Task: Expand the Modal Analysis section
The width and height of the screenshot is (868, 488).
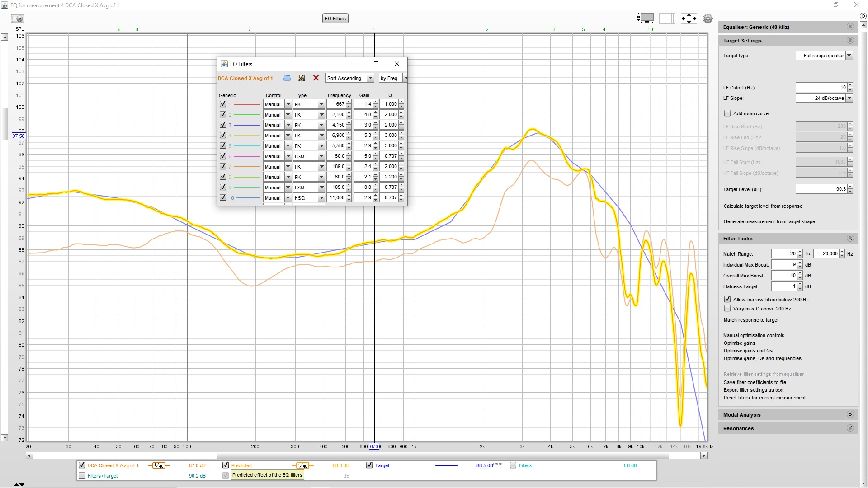Action: [x=850, y=415]
